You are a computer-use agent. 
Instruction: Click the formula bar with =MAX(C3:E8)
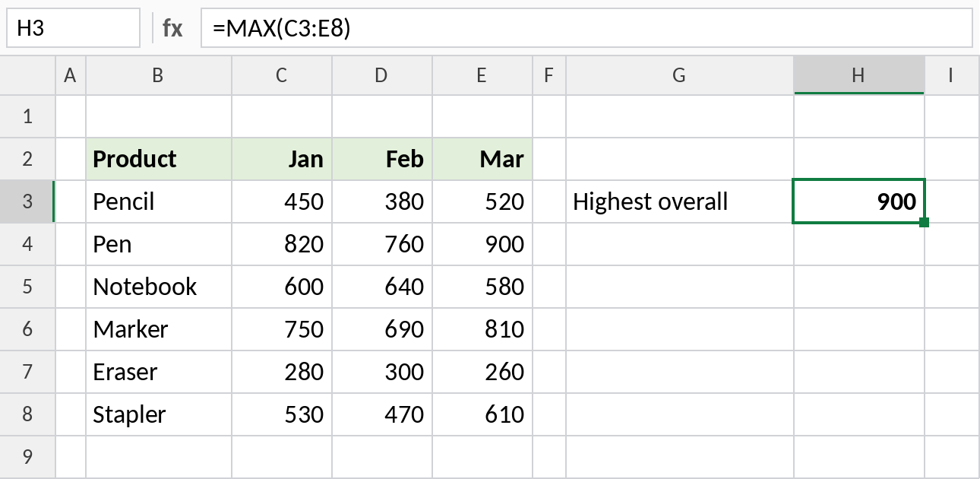pos(586,28)
